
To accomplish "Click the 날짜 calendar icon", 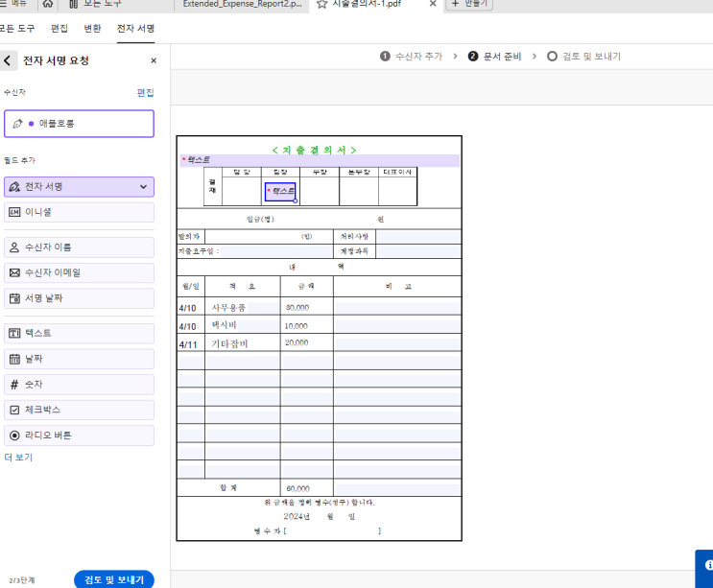I will [x=14, y=359].
